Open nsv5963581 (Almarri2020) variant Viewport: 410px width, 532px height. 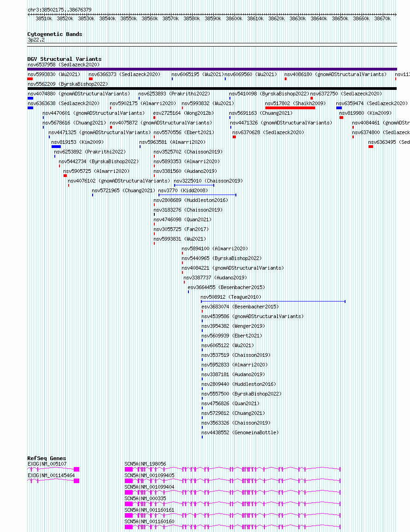172,142
